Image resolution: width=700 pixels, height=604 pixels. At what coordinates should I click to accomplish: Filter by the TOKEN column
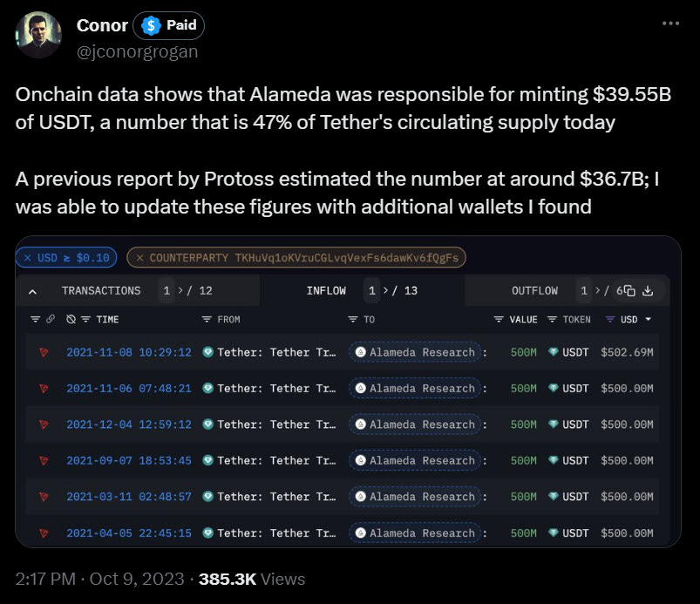[x=552, y=319]
